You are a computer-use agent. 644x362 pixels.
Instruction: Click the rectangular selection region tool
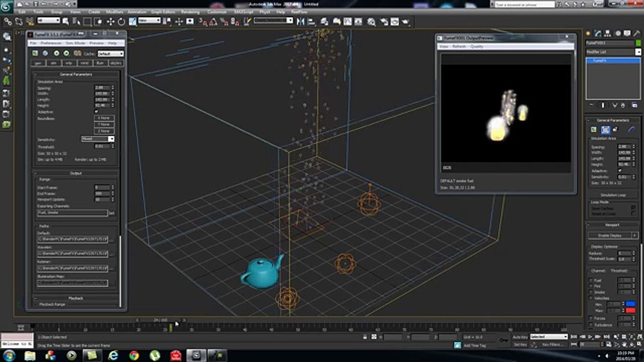pos(87,22)
